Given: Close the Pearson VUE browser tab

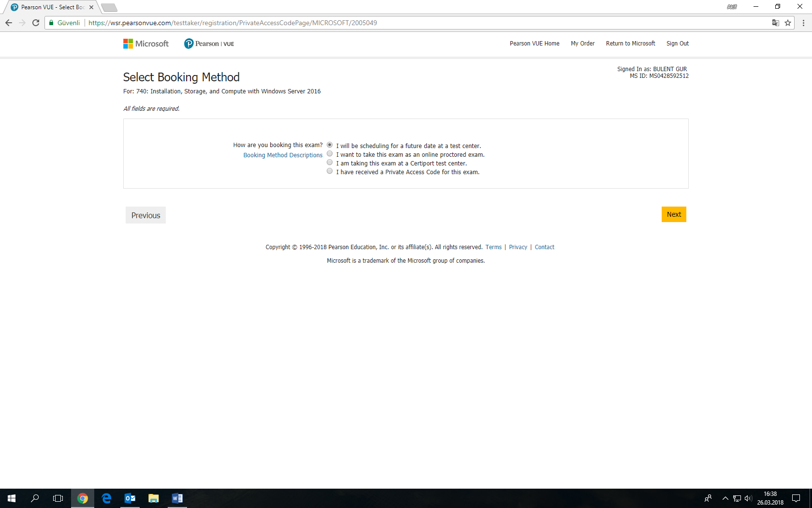Looking at the screenshot, I should click(91, 7).
